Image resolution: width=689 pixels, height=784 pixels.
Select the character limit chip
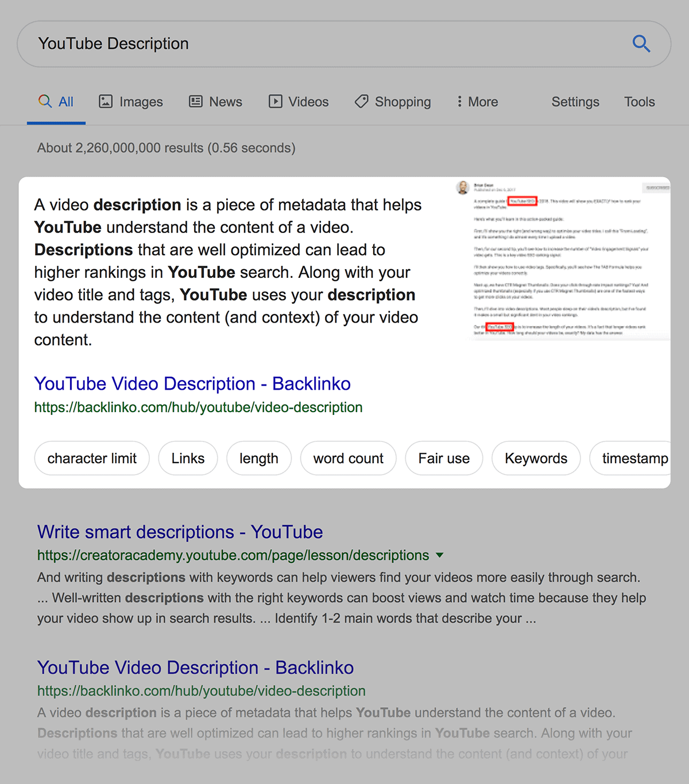(x=92, y=459)
